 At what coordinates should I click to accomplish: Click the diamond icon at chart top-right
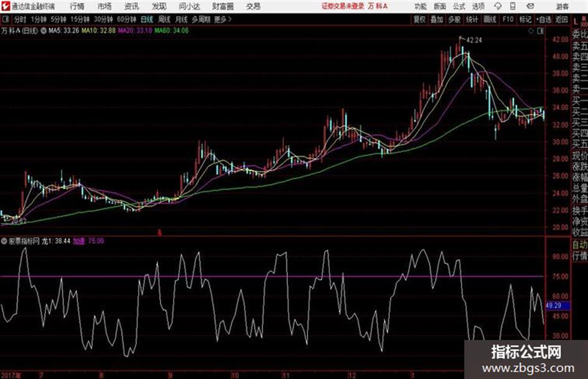(531, 31)
